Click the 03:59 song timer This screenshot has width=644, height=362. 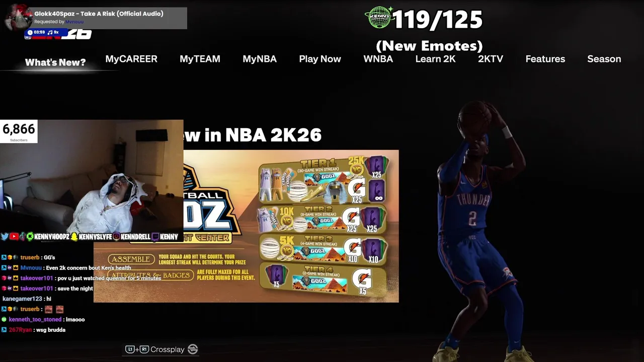tap(39, 32)
